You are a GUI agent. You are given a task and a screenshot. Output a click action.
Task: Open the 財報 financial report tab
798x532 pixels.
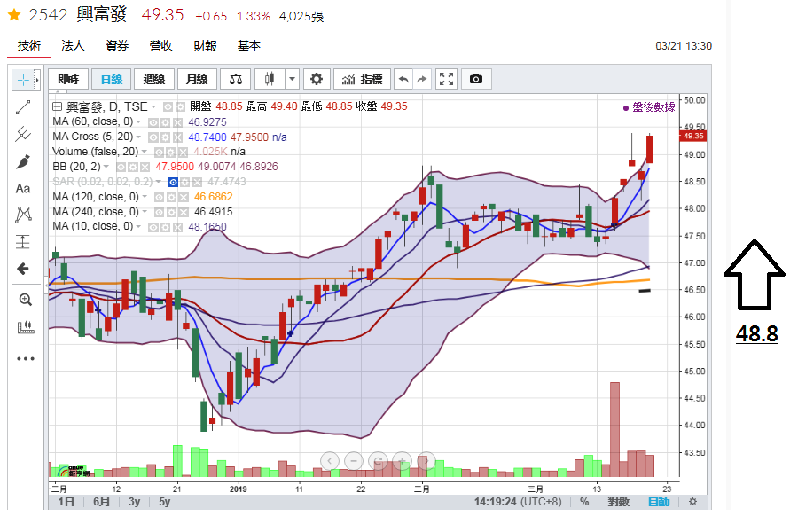[x=205, y=46]
